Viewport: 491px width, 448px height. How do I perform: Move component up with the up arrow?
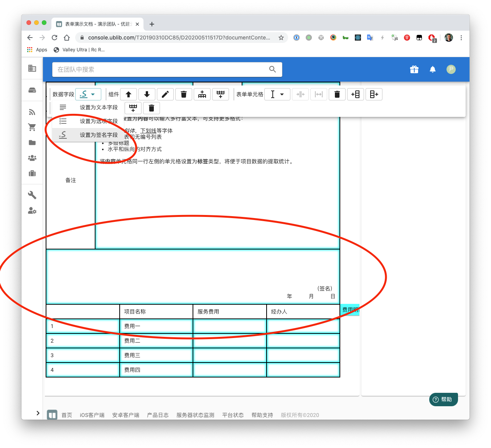tap(129, 94)
